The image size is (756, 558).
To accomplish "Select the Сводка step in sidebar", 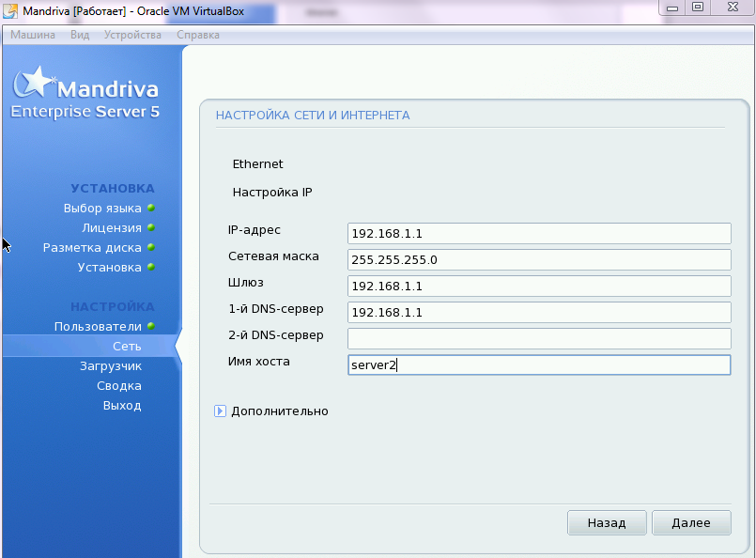I will coord(119,386).
